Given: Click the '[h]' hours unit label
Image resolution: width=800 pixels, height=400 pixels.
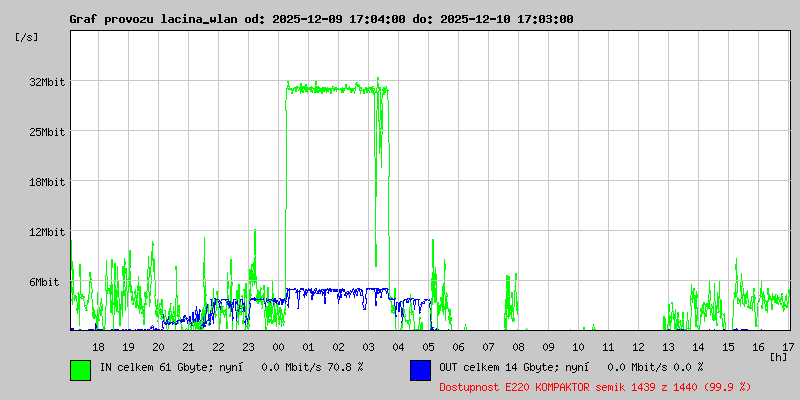Looking at the screenshot, I should (778, 356).
